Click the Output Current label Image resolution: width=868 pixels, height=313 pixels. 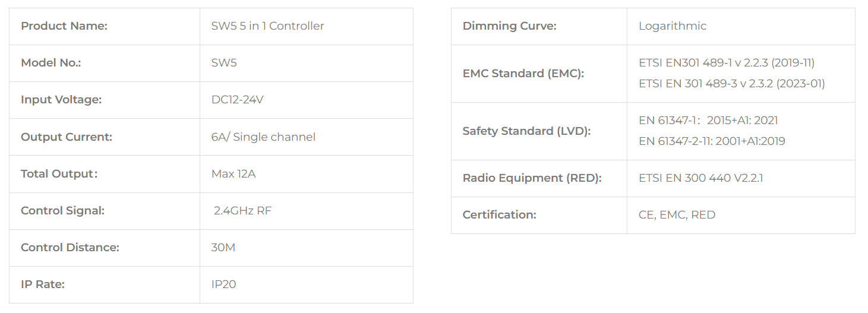pos(67,137)
